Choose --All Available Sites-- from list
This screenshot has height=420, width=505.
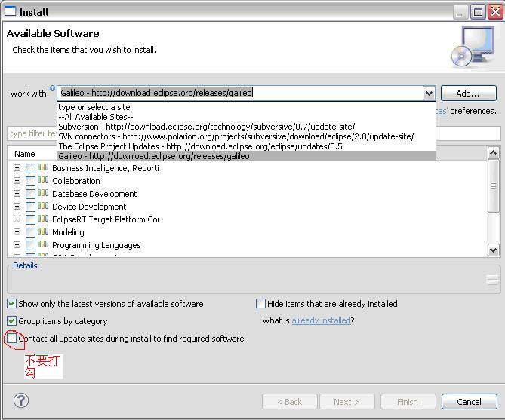(x=246, y=117)
